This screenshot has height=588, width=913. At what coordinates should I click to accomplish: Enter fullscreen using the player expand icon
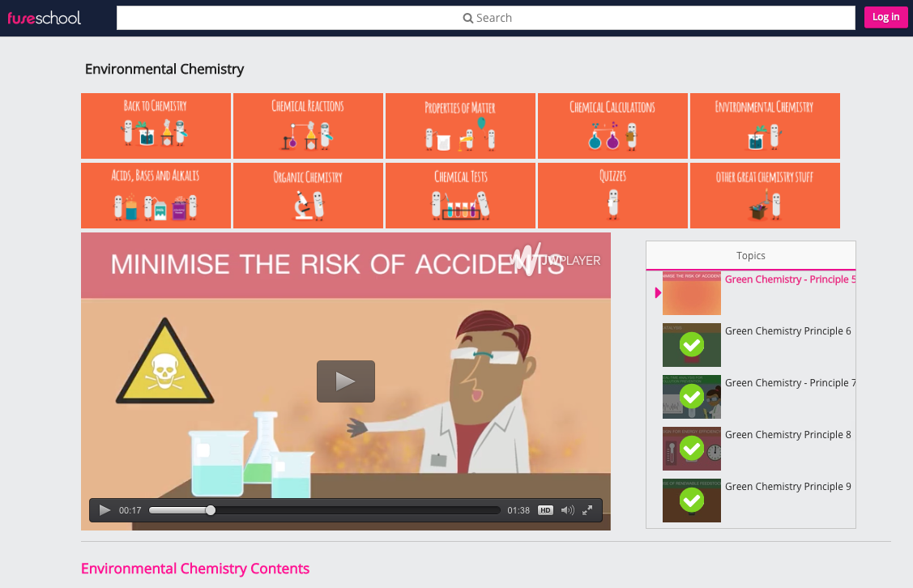coord(587,510)
